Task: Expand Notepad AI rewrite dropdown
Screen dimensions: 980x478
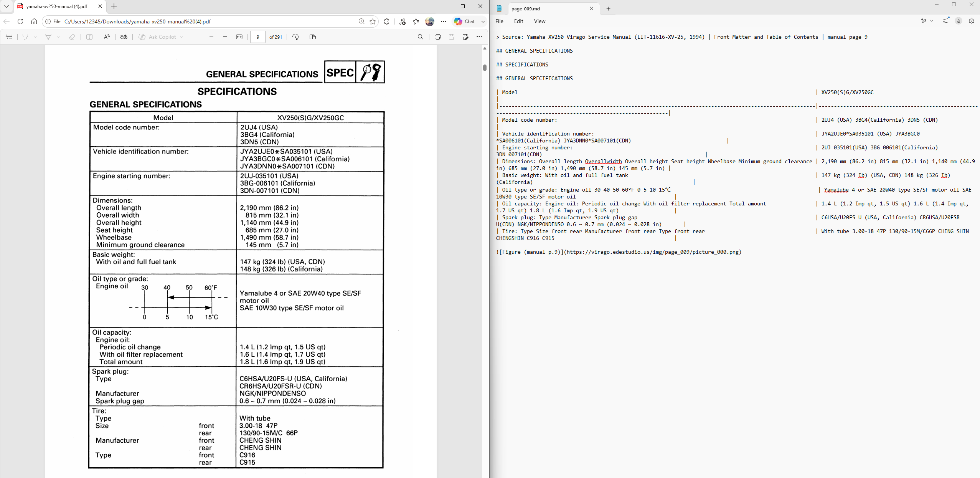Action: [x=932, y=21]
